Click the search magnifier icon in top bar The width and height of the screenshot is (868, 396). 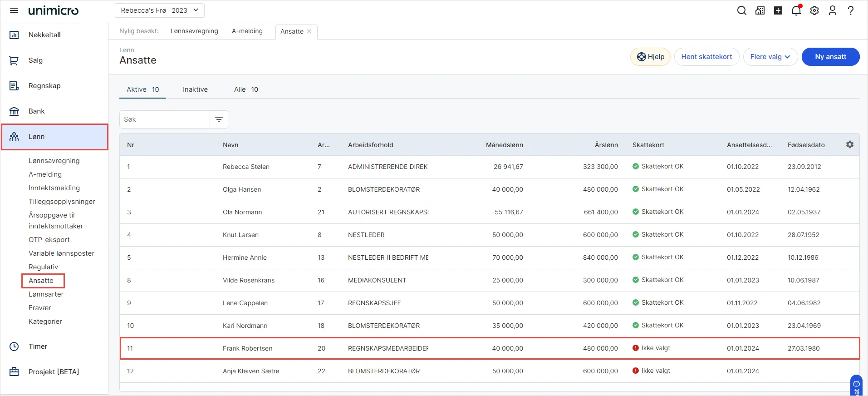click(741, 10)
